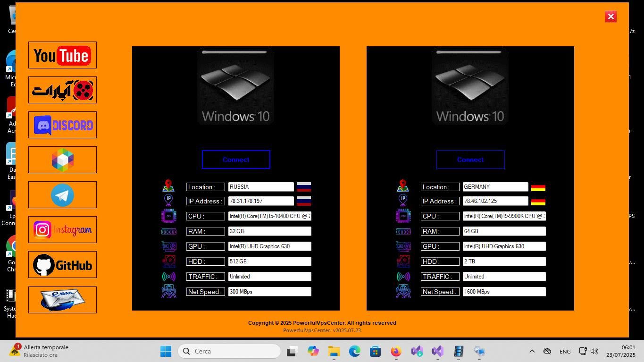Click the Windows 10 image for Russia server
644x362 pixels.
tap(236, 86)
